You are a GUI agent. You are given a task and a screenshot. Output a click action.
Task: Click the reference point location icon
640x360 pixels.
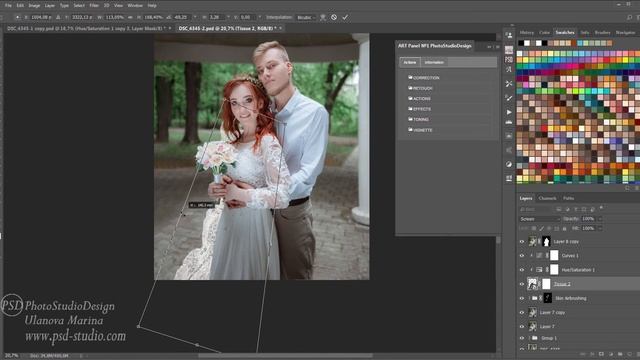[18, 17]
